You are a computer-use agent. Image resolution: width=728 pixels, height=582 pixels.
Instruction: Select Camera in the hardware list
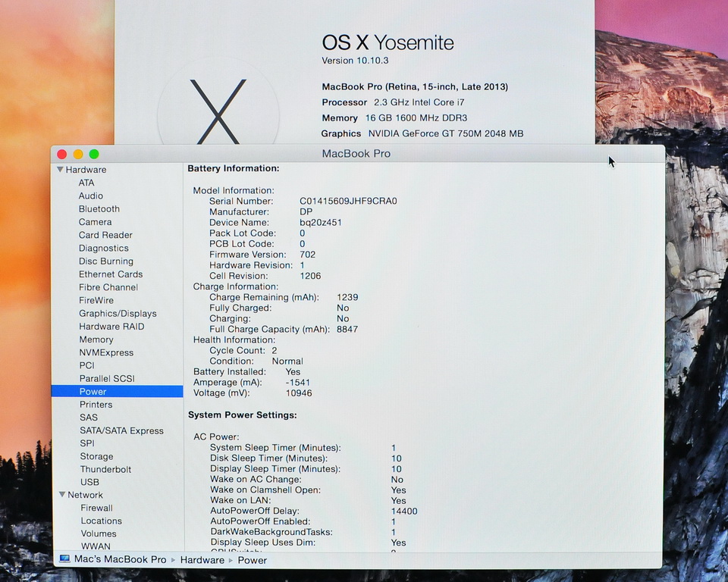click(x=96, y=222)
